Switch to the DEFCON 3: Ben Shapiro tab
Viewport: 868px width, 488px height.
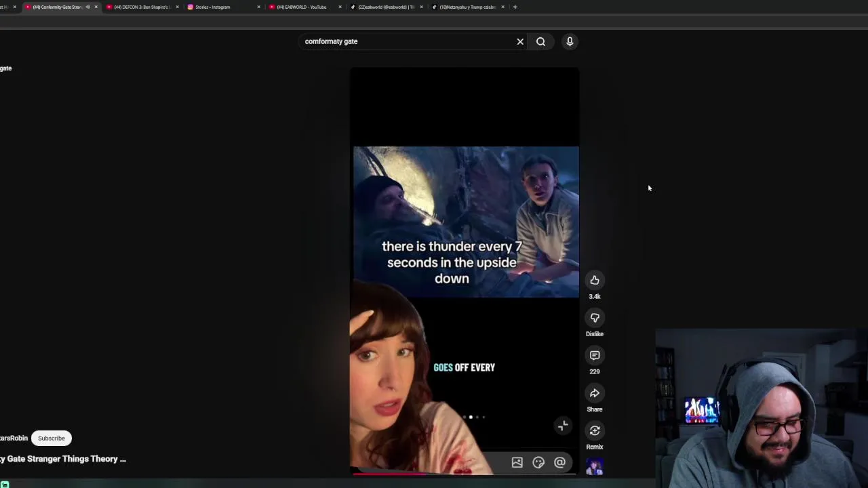pos(141,7)
